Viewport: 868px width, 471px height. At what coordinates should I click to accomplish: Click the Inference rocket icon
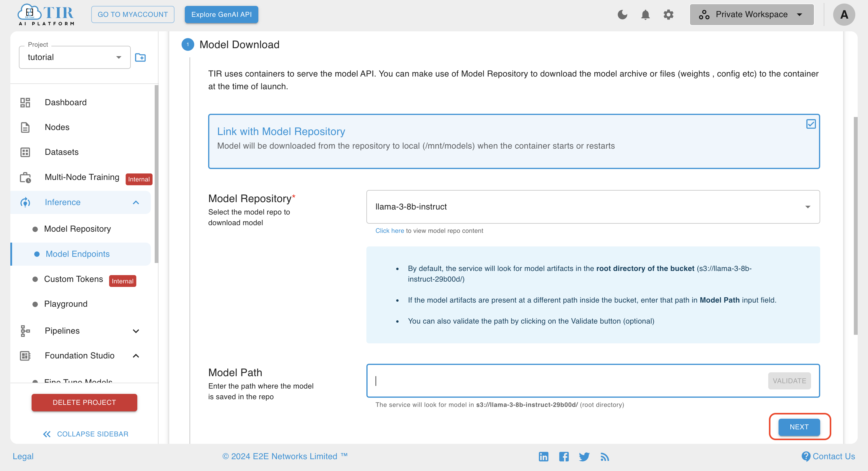(25, 202)
